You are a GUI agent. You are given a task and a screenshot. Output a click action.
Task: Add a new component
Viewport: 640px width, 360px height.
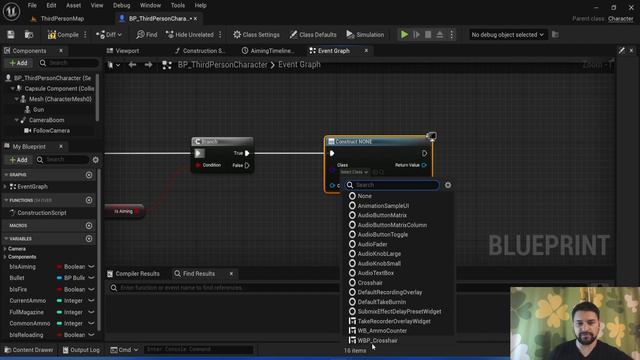point(18,63)
